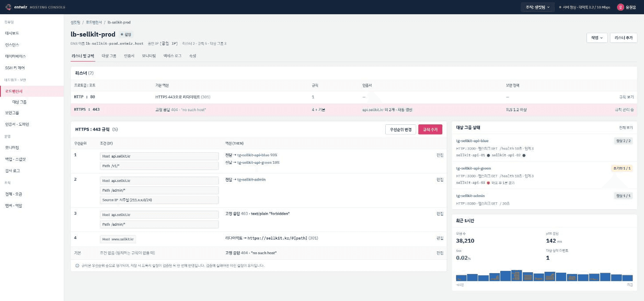This screenshot has height=301, width=644.
Task: Click the Host api.sellkit.kr field in rule 1
Action: [160, 156]
